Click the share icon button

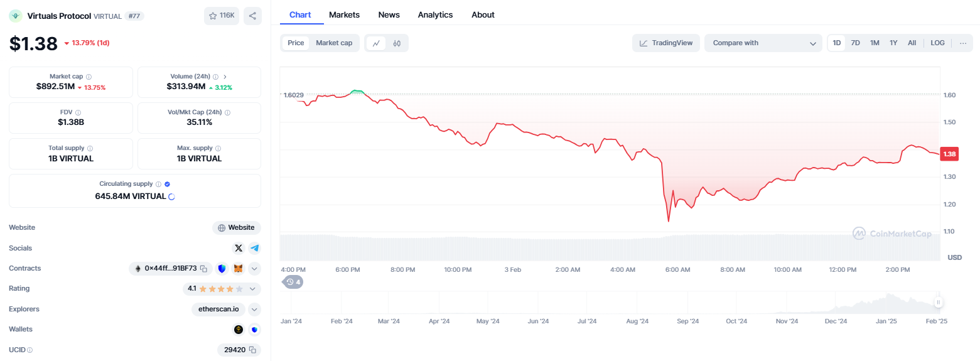coord(252,16)
